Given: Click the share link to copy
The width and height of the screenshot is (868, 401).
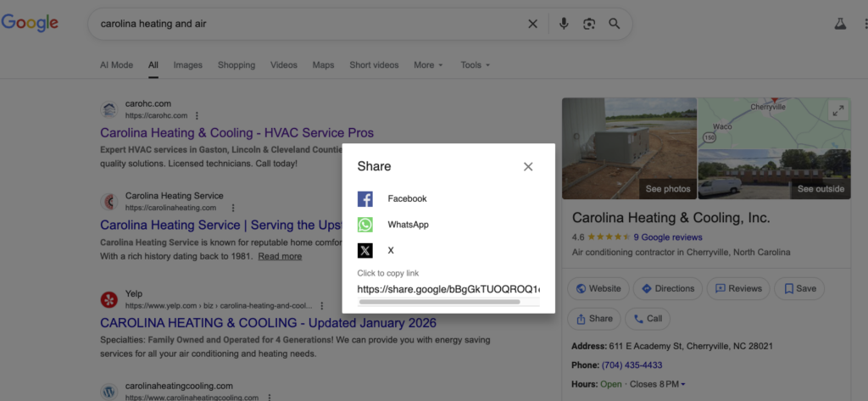Looking at the screenshot, I should pos(448,290).
